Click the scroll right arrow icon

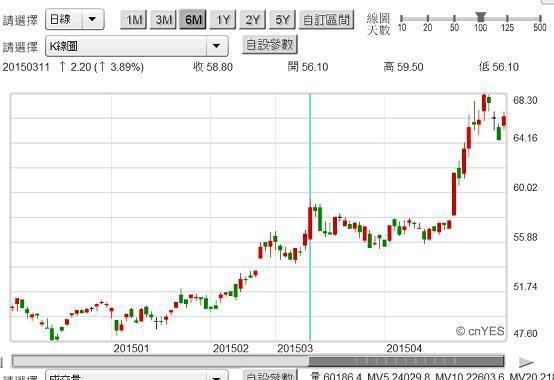click(x=527, y=362)
